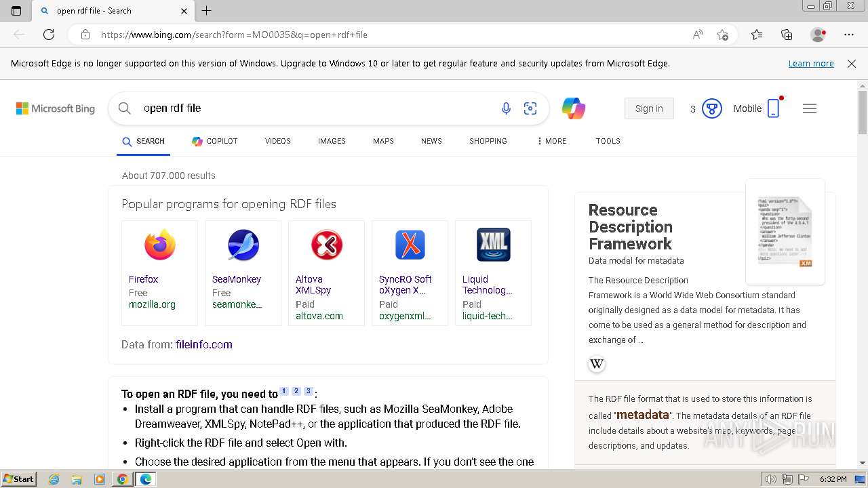Viewport: 868px width, 488px height.
Task: Click the mozilla.org text
Action: click(152, 304)
